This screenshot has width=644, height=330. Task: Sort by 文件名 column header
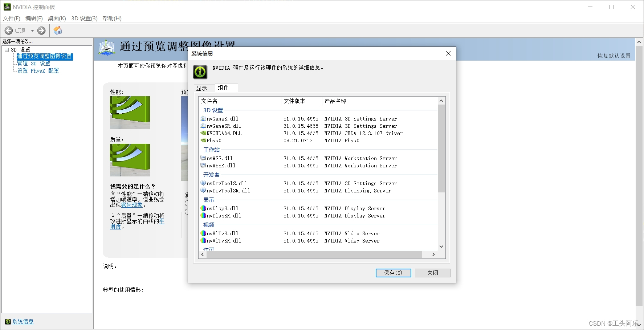[x=240, y=101]
